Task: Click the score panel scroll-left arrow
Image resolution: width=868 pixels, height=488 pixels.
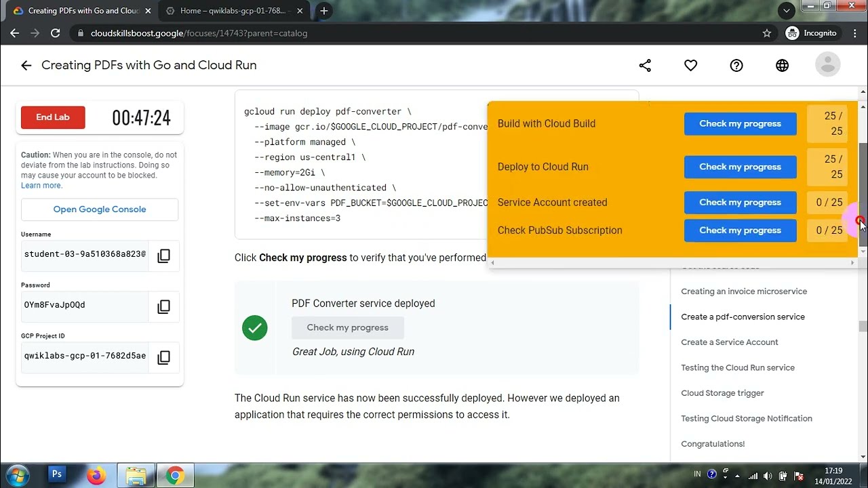Action: (492, 262)
